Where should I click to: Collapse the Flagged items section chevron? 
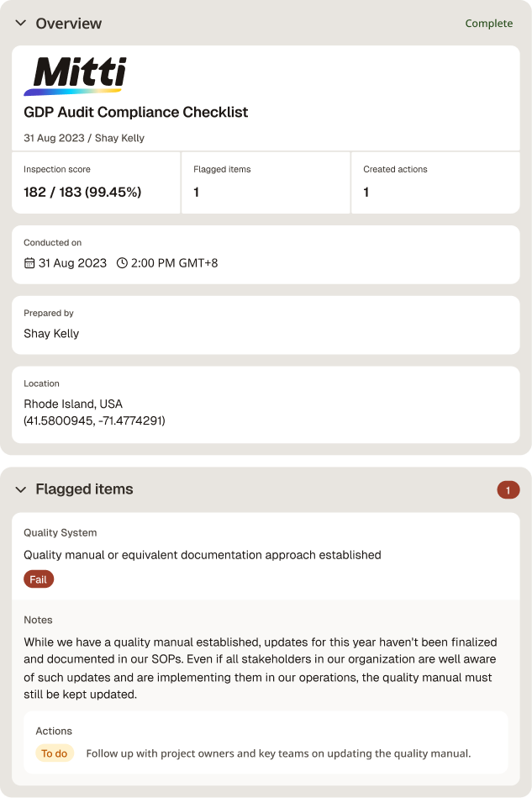point(21,489)
